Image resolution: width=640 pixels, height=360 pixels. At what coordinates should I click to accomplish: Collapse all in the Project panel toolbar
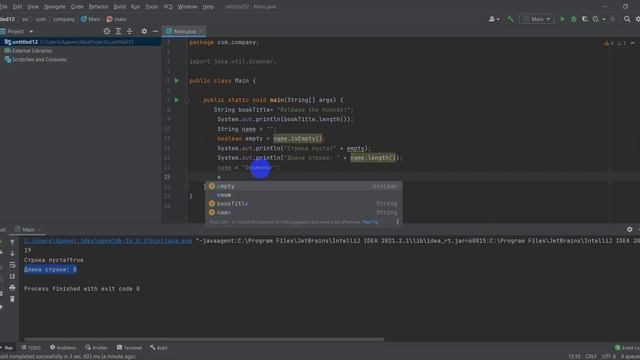pos(129,31)
